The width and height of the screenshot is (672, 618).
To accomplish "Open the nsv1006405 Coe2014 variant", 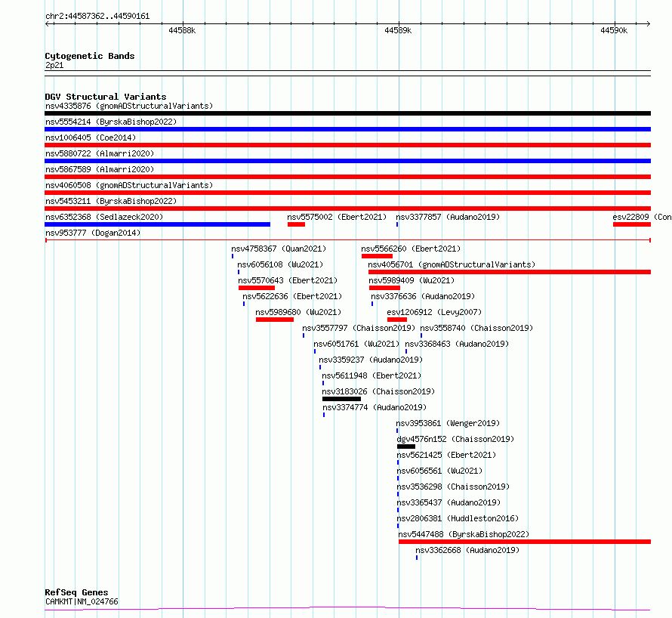I will (91, 138).
